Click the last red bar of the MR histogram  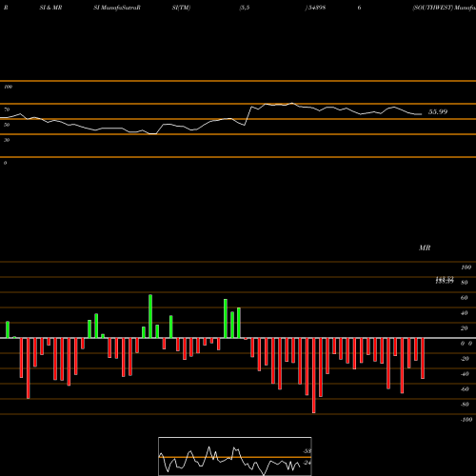pyautogui.click(x=423, y=358)
